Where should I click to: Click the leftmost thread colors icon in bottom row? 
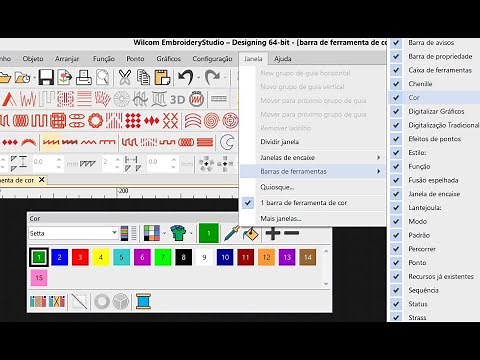(38, 301)
